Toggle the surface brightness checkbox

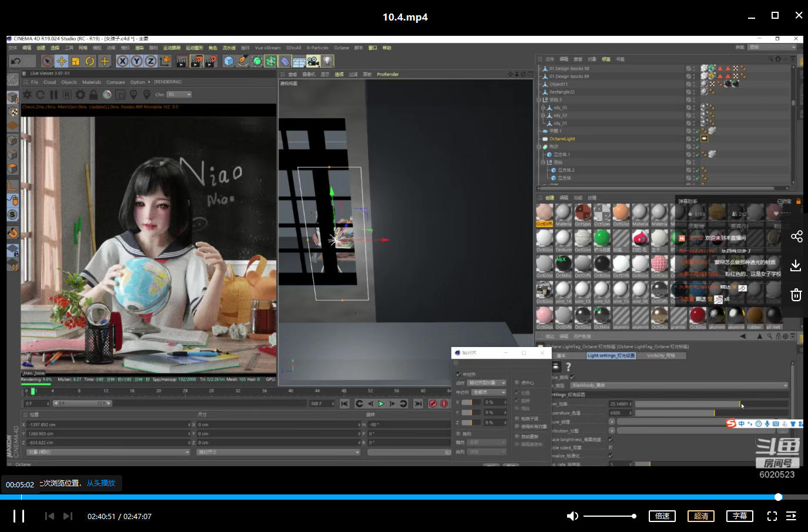pyautogui.click(x=611, y=439)
